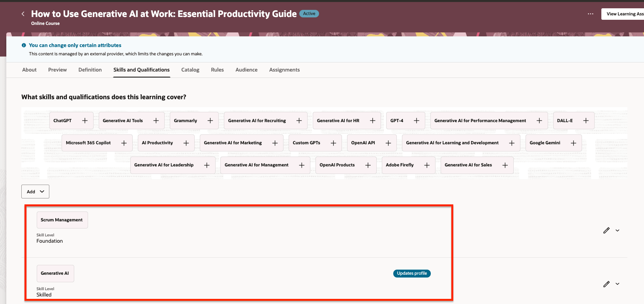Viewport: 644px width, 304px height.
Task: Select the Adobe Firefly suggested skill label
Action: 400,165
